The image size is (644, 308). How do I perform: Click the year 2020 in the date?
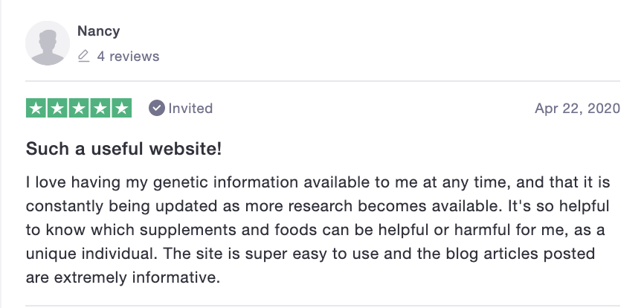603,109
